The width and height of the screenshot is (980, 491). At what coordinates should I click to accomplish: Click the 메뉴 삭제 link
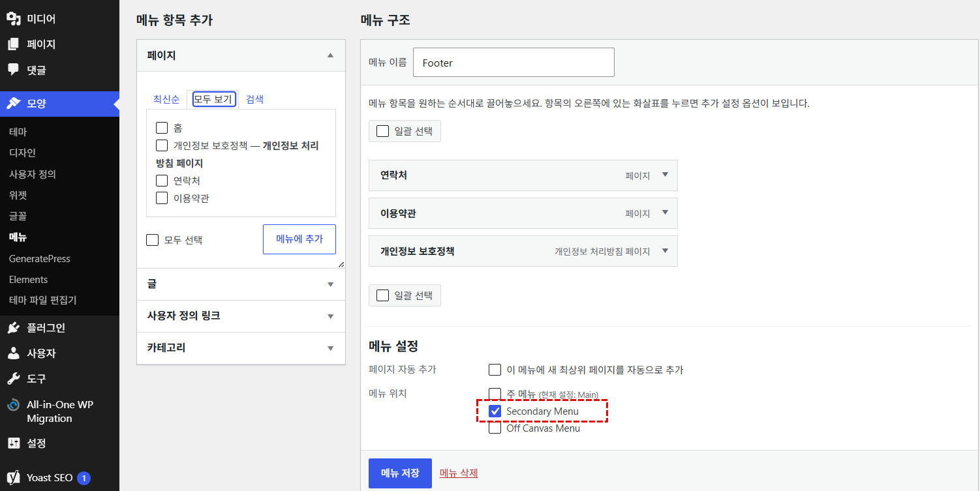tap(459, 473)
